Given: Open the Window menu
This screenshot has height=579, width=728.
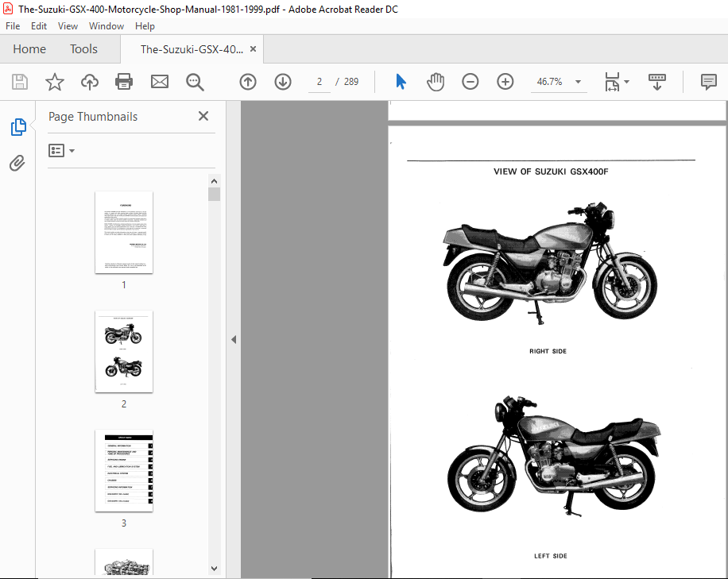Looking at the screenshot, I should pyautogui.click(x=106, y=26).
